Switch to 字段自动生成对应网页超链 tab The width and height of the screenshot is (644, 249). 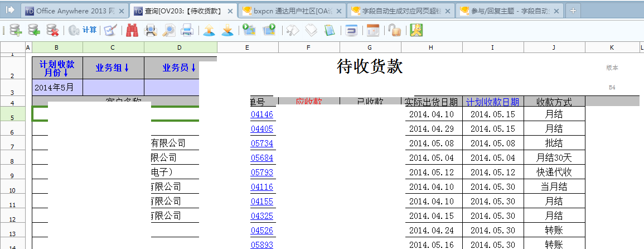[x=401, y=11]
